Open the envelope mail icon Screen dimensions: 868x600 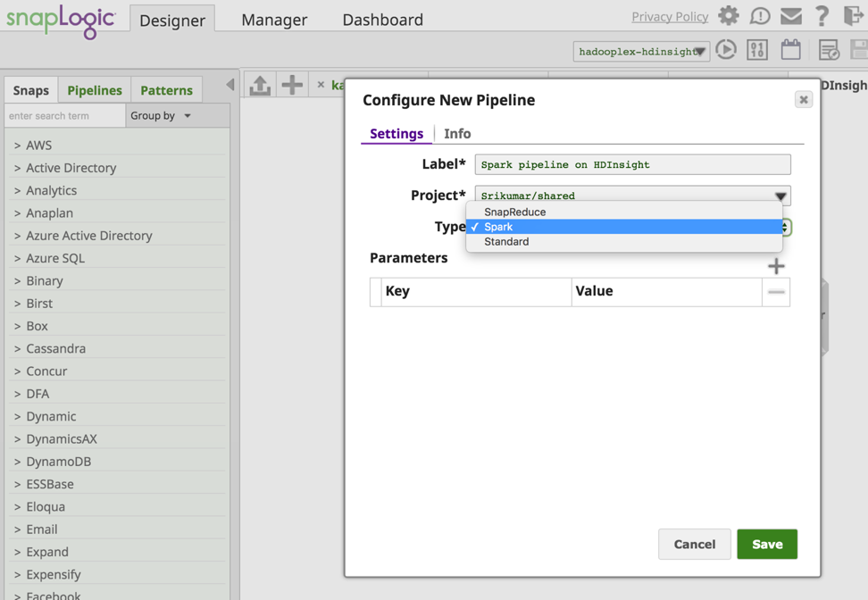click(x=791, y=16)
